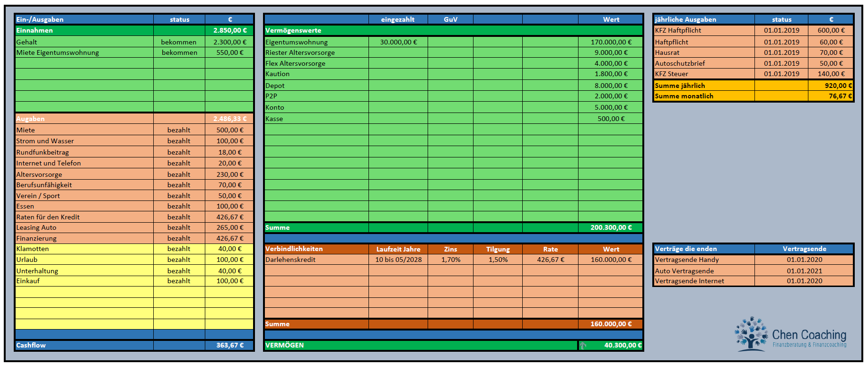Click the "eingezahlt" column header
Image resolution: width=868 pixels, height=365 pixels.
pos(398,19)
